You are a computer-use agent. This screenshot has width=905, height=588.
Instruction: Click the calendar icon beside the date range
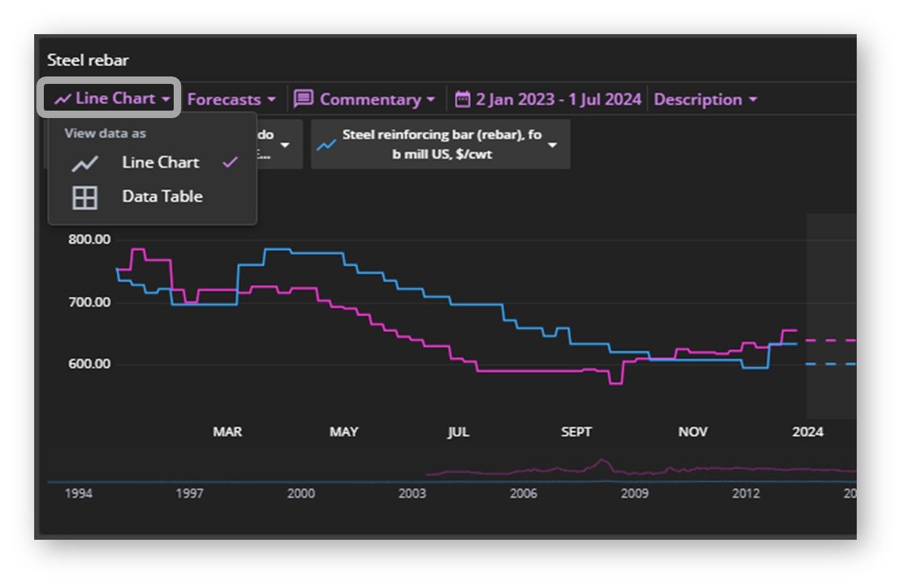463,99
